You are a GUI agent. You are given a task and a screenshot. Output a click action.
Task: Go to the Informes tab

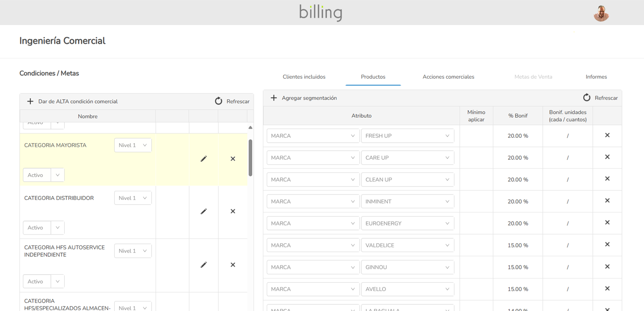tap(596, 77)
